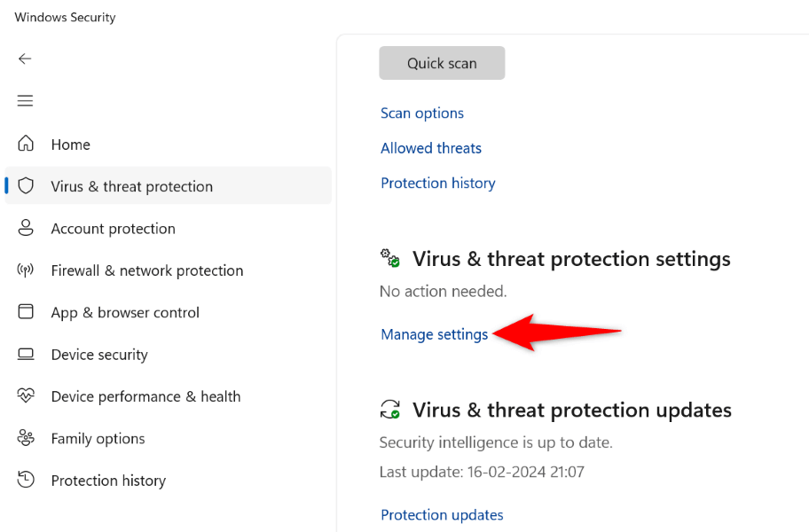Click the App & browser control window icon
809x532 pixels.
26,312
